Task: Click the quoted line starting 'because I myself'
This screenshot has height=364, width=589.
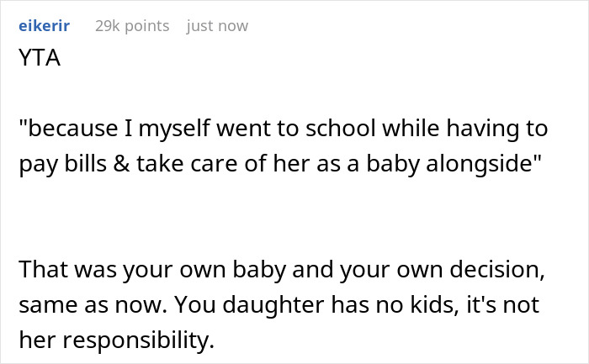Action: click(283, 129)
